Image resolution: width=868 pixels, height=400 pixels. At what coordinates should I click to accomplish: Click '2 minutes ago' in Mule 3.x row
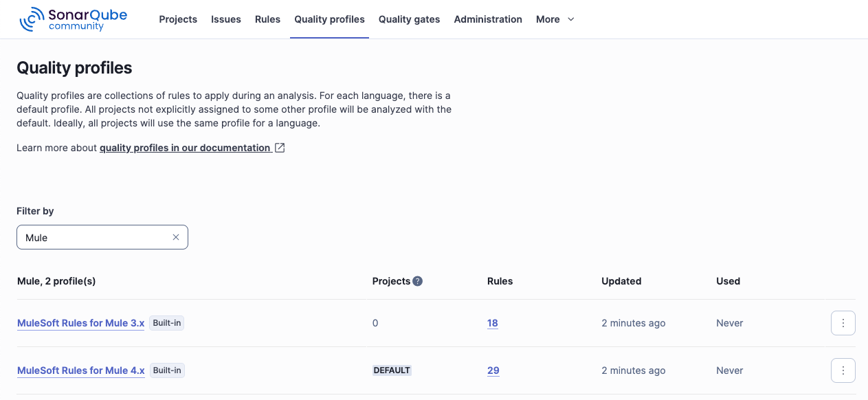tap(634, 323)
